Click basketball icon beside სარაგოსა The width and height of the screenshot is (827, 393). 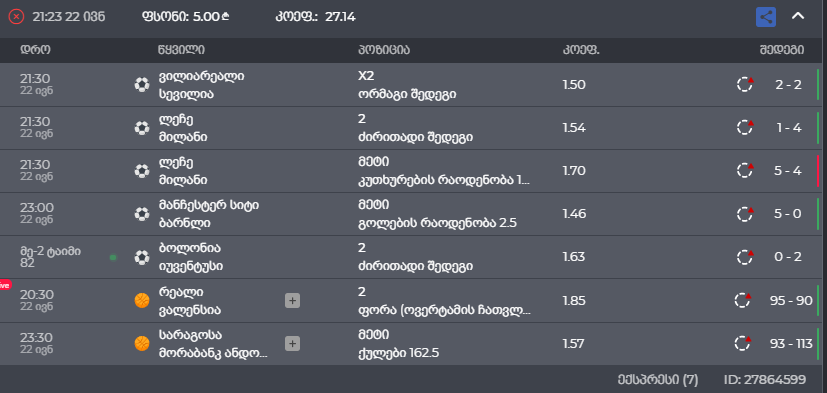click(142, 344)
